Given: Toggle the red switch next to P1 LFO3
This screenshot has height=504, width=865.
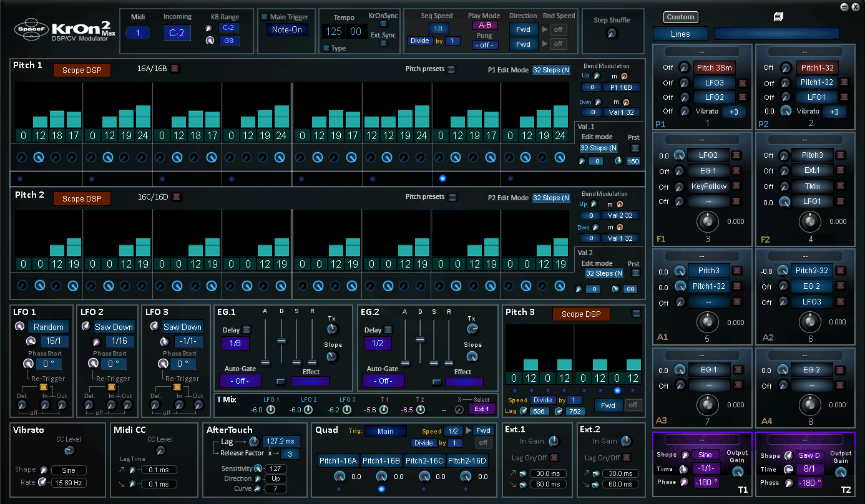Looking at the screenshot, I should (742, 82).
